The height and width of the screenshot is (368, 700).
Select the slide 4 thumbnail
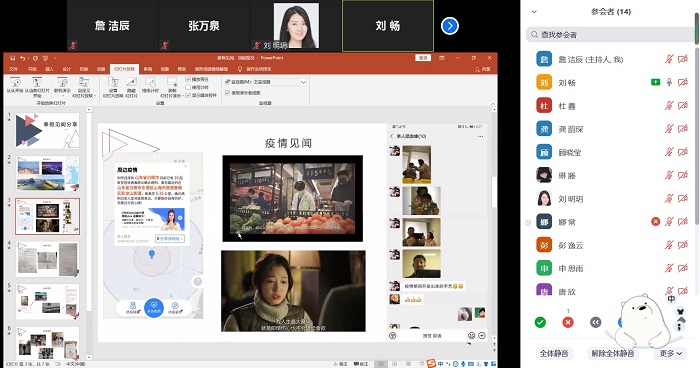pos(47,259)
